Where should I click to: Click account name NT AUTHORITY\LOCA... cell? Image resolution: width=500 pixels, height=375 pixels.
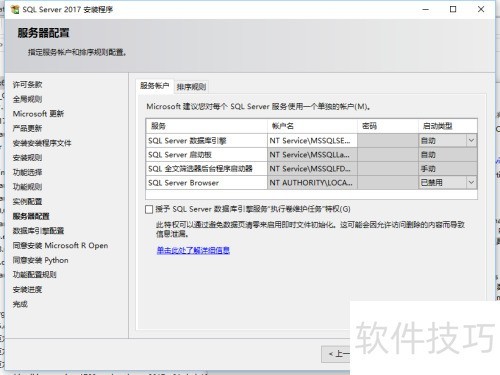[312, 183]
